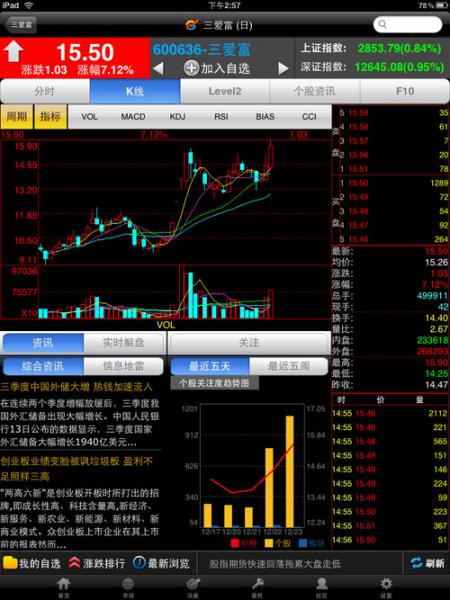Viewport: 450px width, 600px height.
Task: Click the 量比 value 2.67
Action: pyautogui.click(x=439, y=329)
